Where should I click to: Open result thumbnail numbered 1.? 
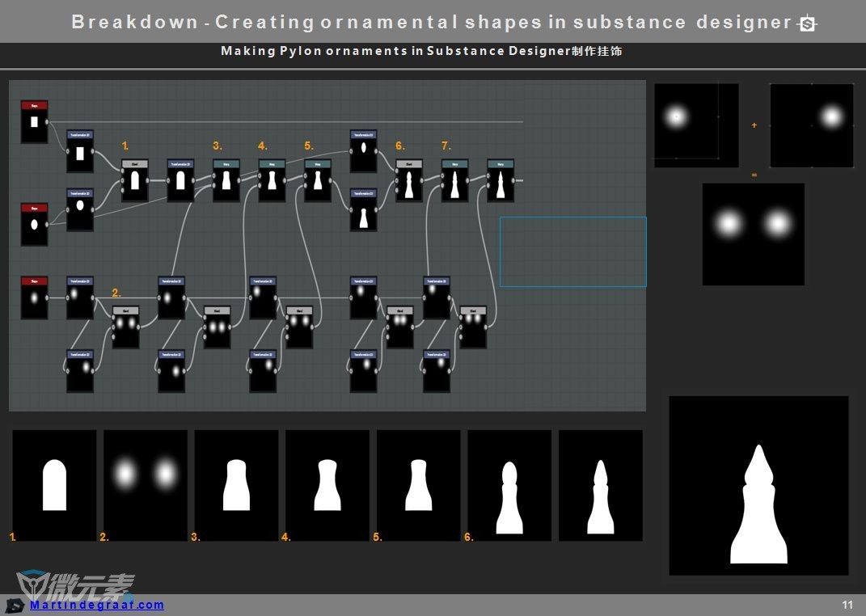click(x=54, y=485)
